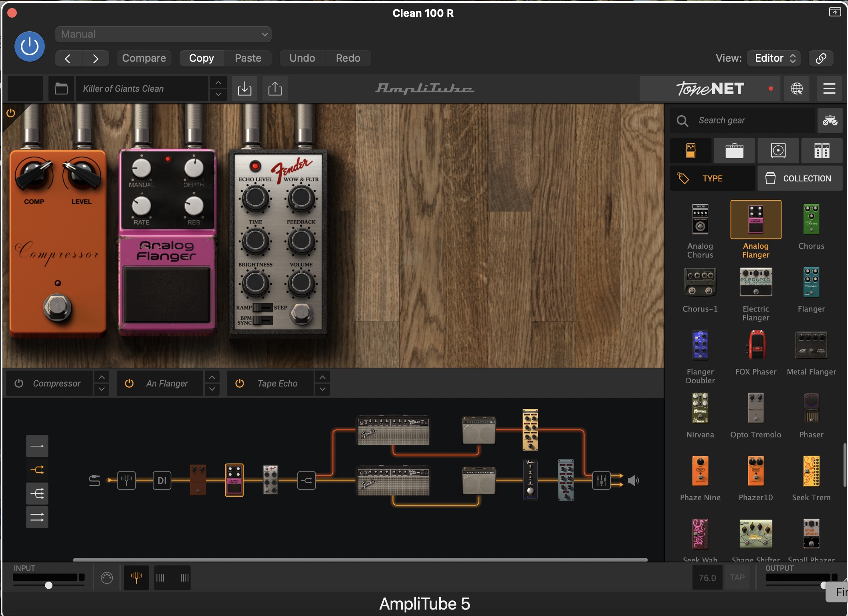This screenshot has width=848, height=616.
Task: Step to next preset with down arrow
Action: tap(218, 95)
